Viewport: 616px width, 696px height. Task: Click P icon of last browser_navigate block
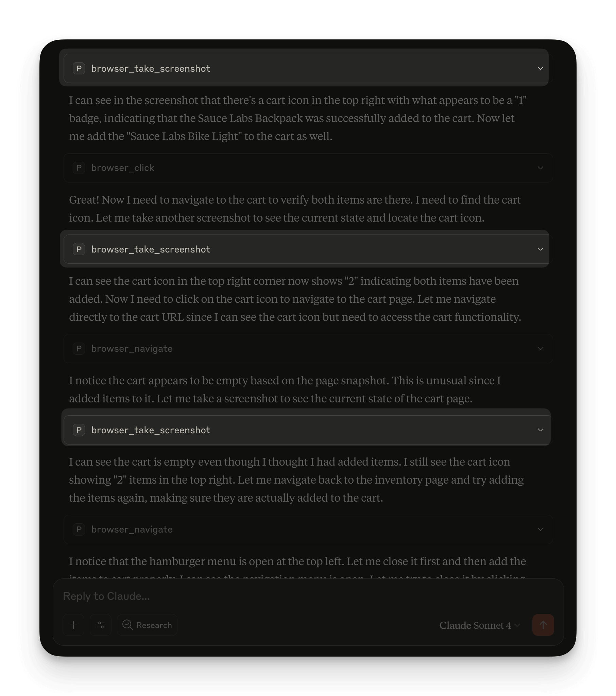[x=79, y=529]
